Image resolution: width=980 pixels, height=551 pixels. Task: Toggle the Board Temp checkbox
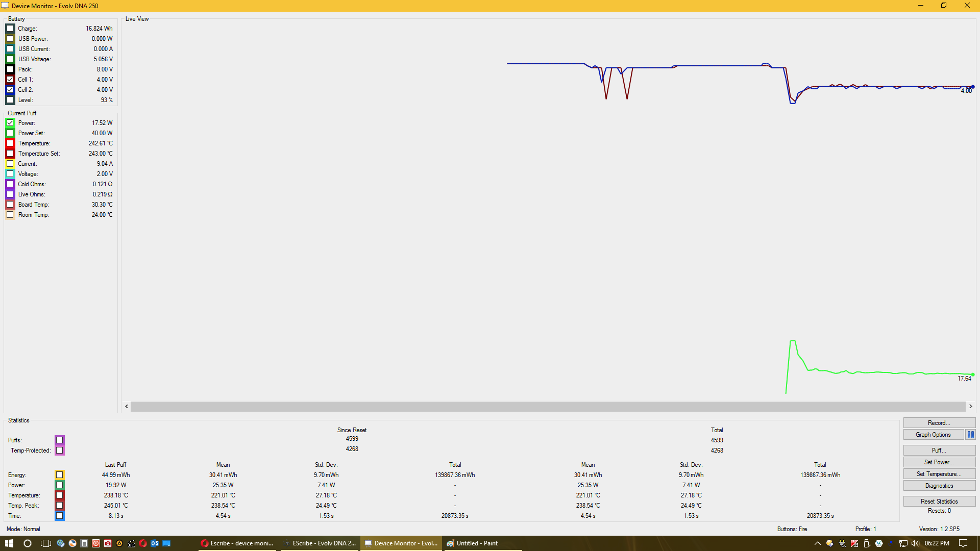pyautogui.click(x=10, y=205)
